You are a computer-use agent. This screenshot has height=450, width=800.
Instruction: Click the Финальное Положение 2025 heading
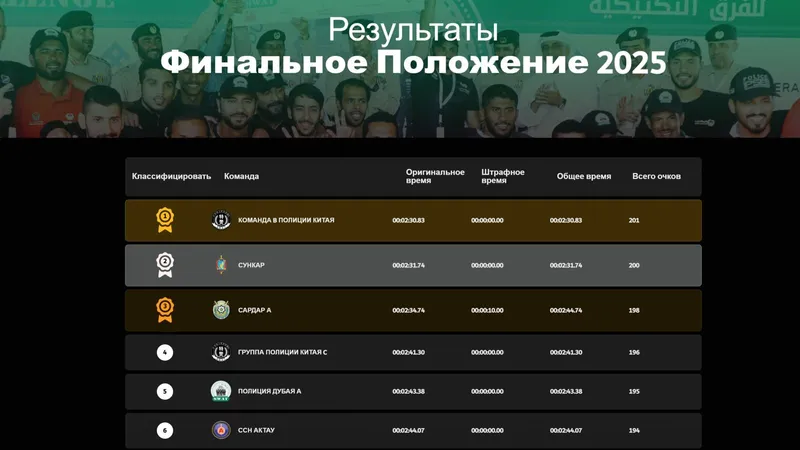click(413, 62)
